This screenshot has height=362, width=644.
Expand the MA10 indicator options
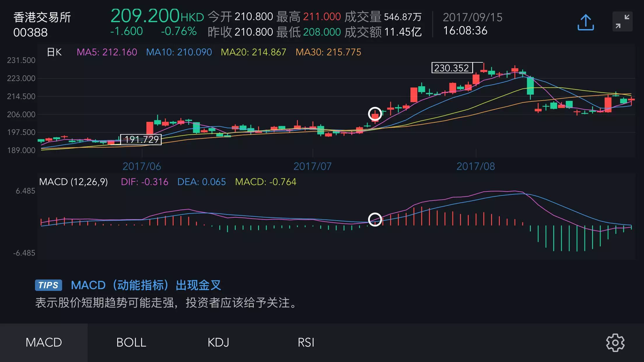(x=180, y=52)
